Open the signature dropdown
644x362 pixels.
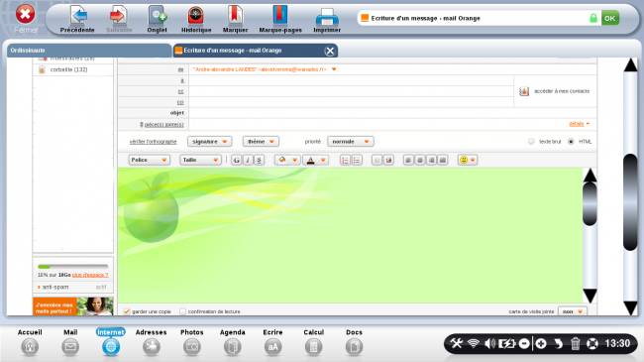coord(209,142)
